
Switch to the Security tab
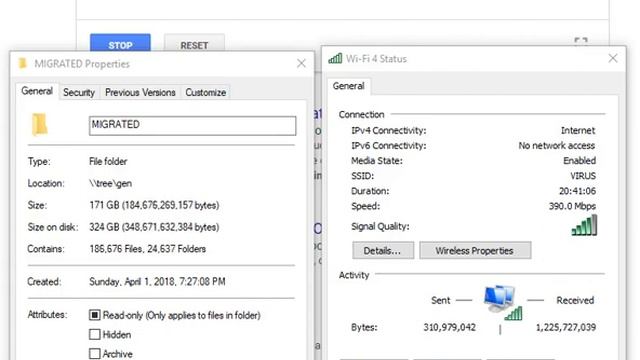[x=79, y=93]
